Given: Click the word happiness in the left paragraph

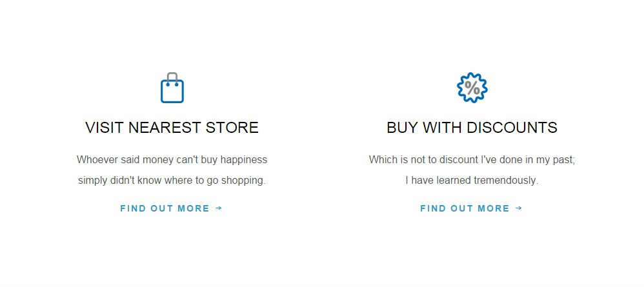Looking at the screenshot, I should [244, 160].
